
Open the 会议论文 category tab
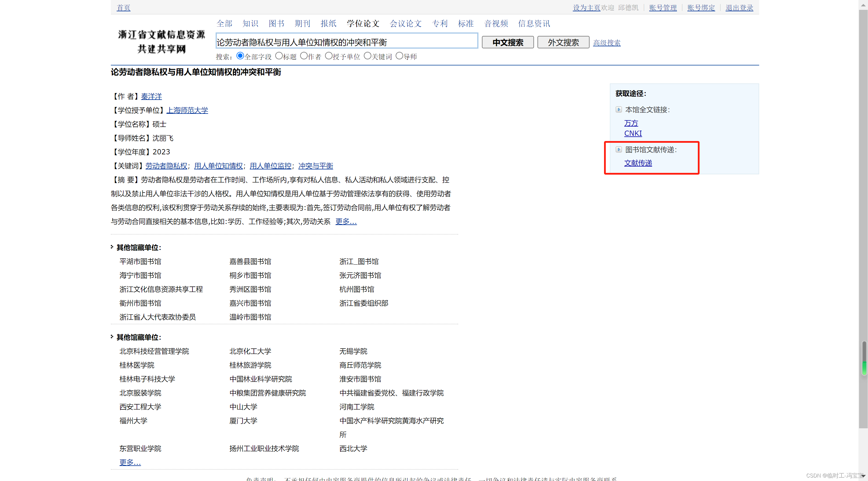click(x=406, y=23)
